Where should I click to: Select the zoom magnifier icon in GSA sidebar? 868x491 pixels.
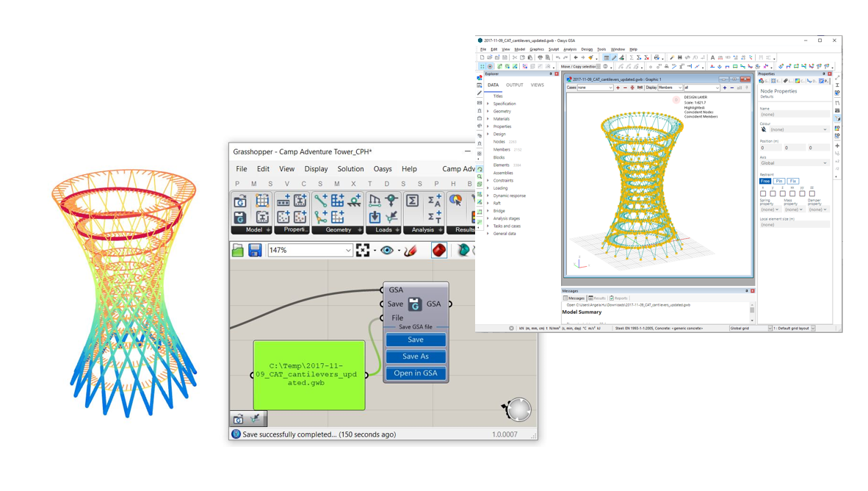pyautogui.click(x=478, y=176)
